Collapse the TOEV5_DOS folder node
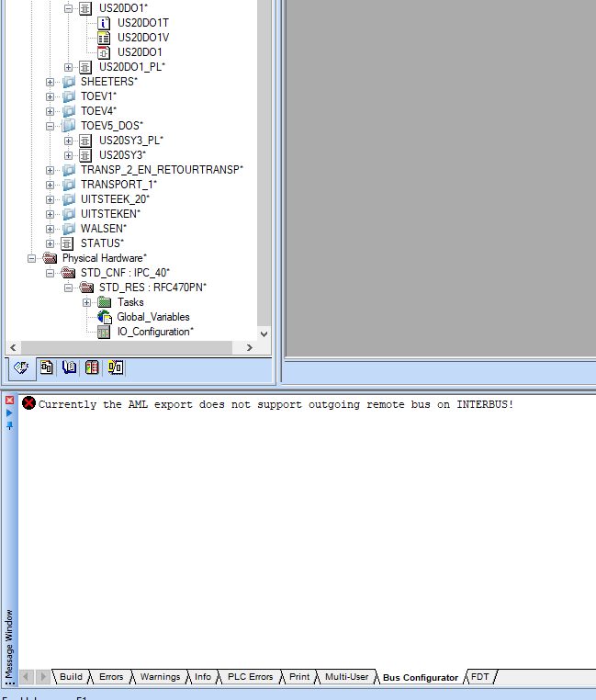596x700 pixels. coord(51,126)
